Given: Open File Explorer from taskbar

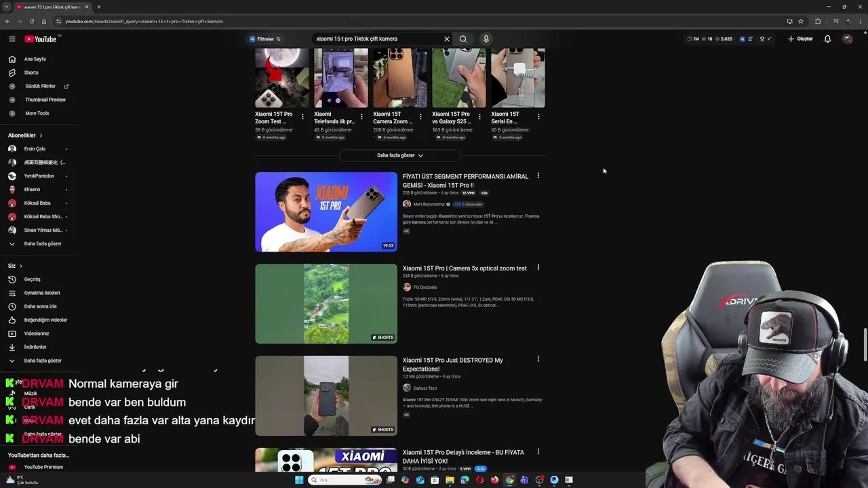Looking at the screenshot, I should (x=450, y=480).
